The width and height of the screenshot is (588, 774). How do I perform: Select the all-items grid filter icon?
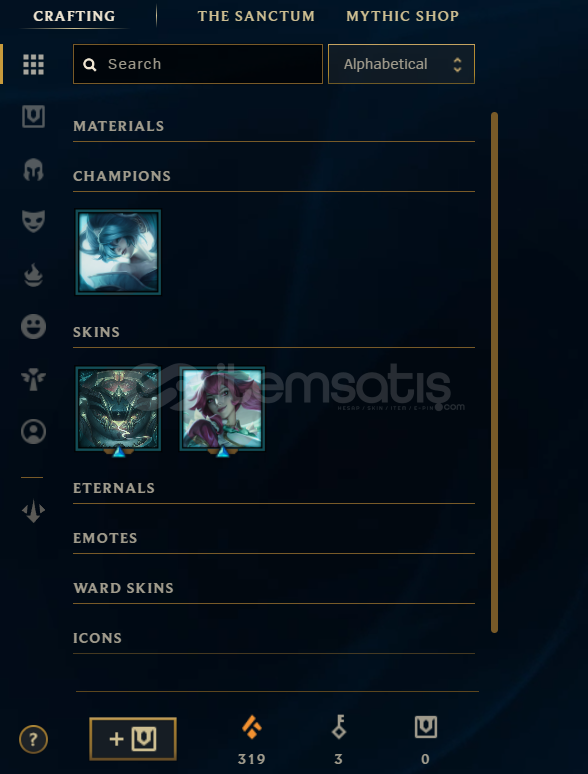(34, 65)
